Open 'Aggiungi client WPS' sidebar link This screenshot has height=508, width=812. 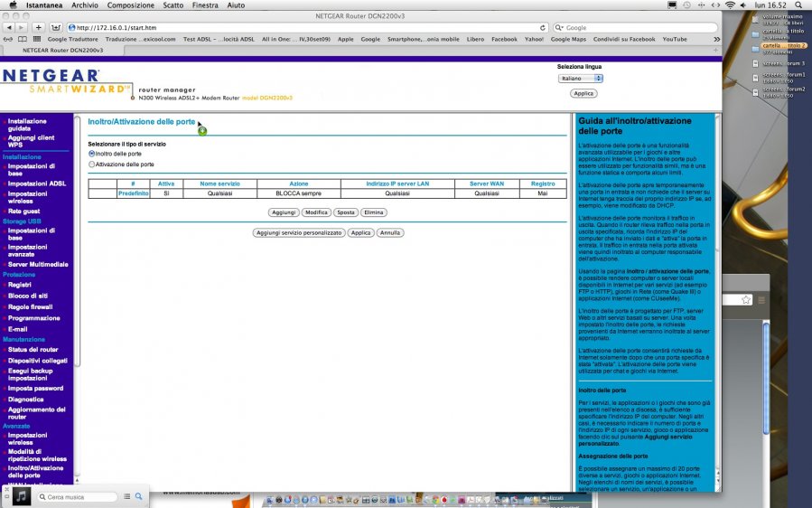(31, 142)
